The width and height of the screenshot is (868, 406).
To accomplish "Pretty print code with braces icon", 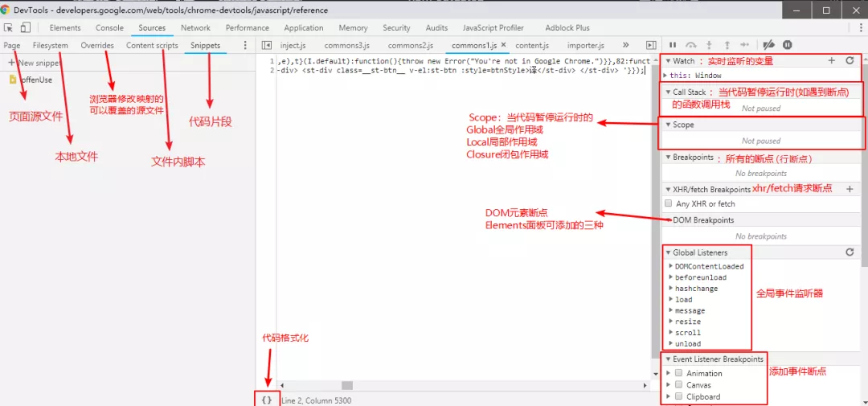I will coord(267,400).
